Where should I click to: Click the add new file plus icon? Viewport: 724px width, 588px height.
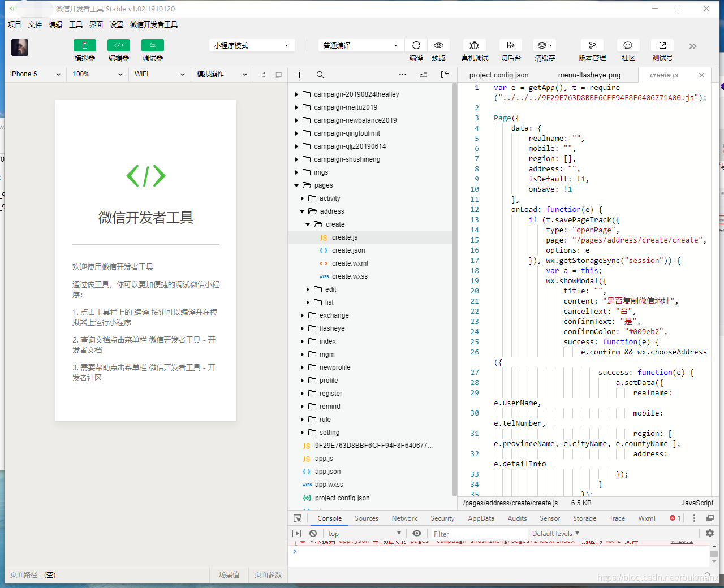coord(300,75)
